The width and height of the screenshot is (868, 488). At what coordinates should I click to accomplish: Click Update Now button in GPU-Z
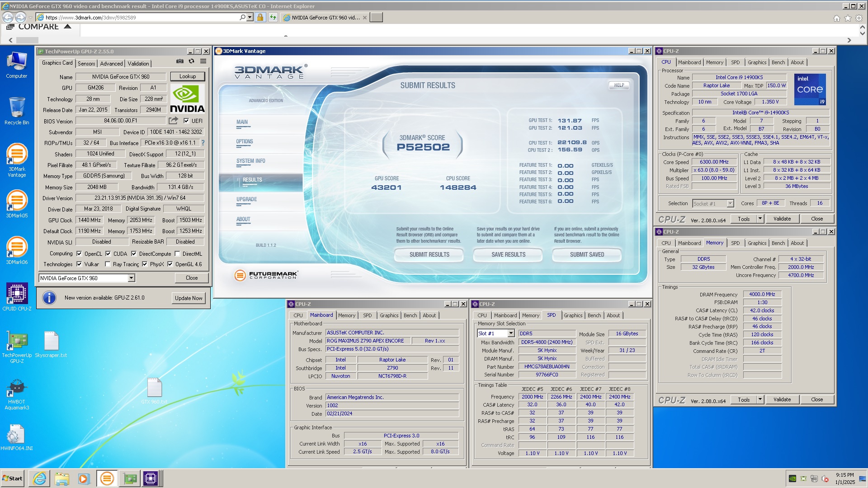pyautogui.click(x=189, y=298)
